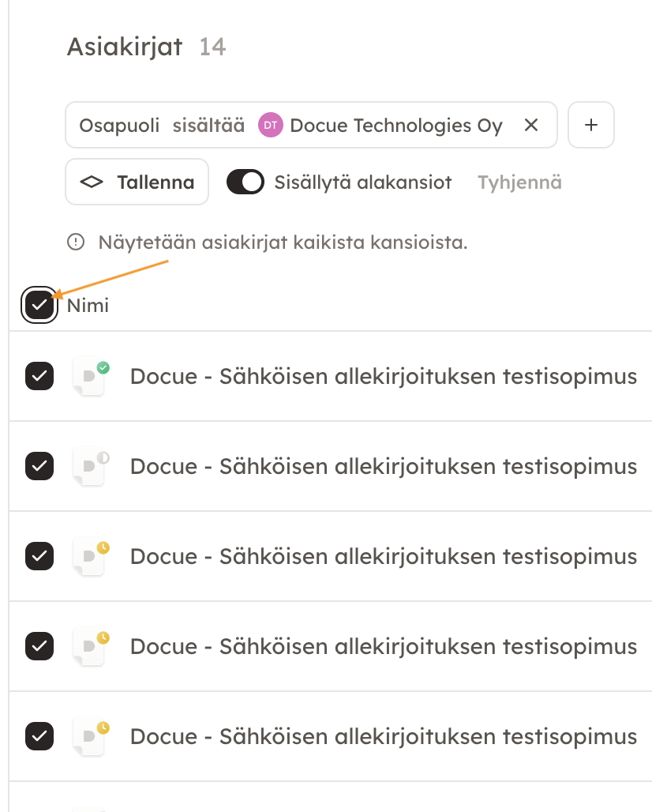
Task: Uncheck the second document row checkbox
Action: pos(39,466)
